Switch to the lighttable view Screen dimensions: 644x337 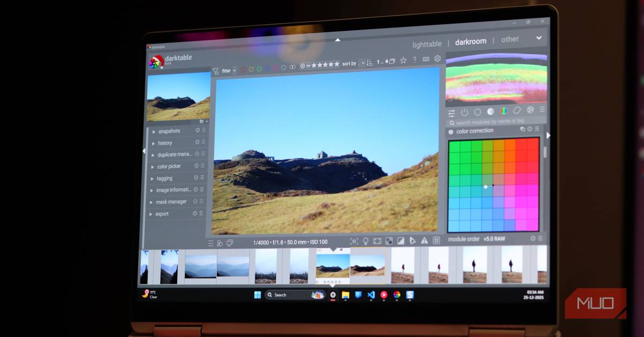click(427, 44)
